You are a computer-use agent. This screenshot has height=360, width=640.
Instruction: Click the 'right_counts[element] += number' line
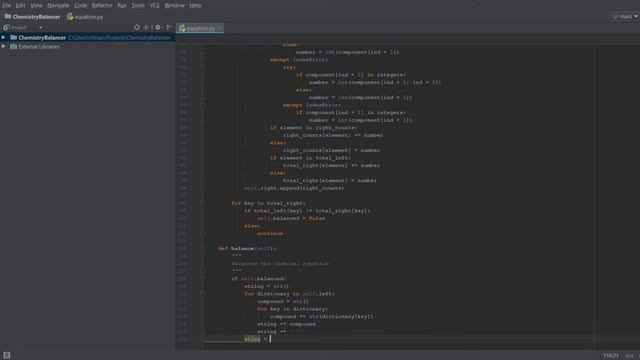click(x=333, y=135)
